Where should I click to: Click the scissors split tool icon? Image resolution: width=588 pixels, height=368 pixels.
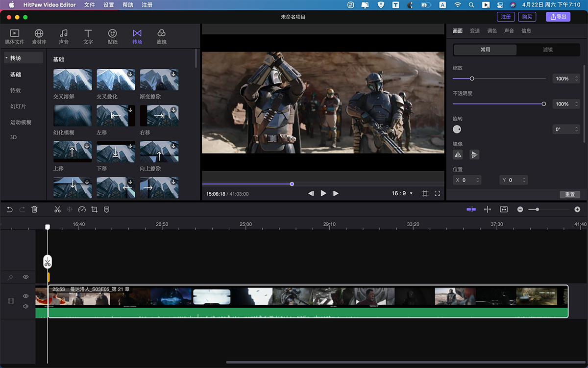tap(57, 210)
